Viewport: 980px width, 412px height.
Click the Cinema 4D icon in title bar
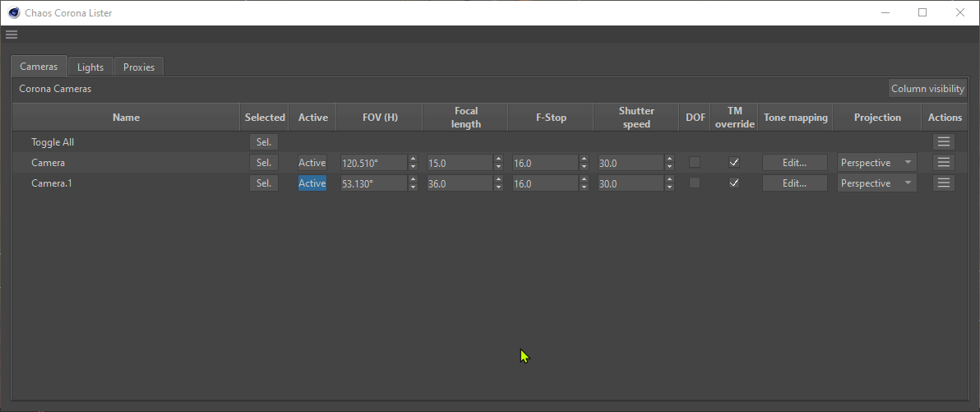pyautogui.click(x=14, y=12)
